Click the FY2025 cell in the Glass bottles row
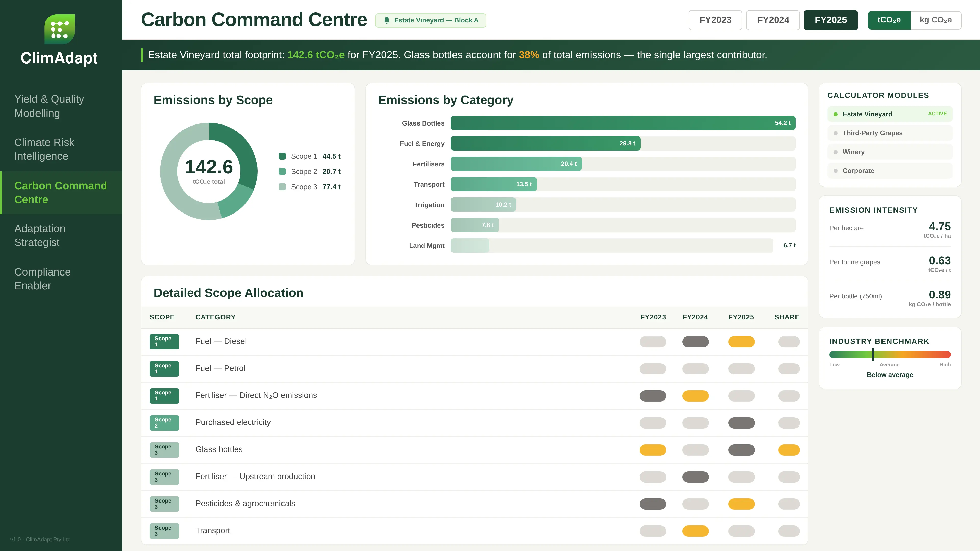This screenshot has height=551, width=980. (x=741, y=450)
